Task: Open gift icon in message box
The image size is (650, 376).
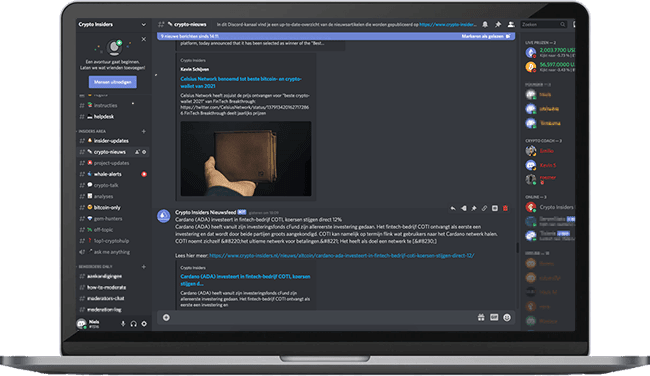Action: click(481, 318)
